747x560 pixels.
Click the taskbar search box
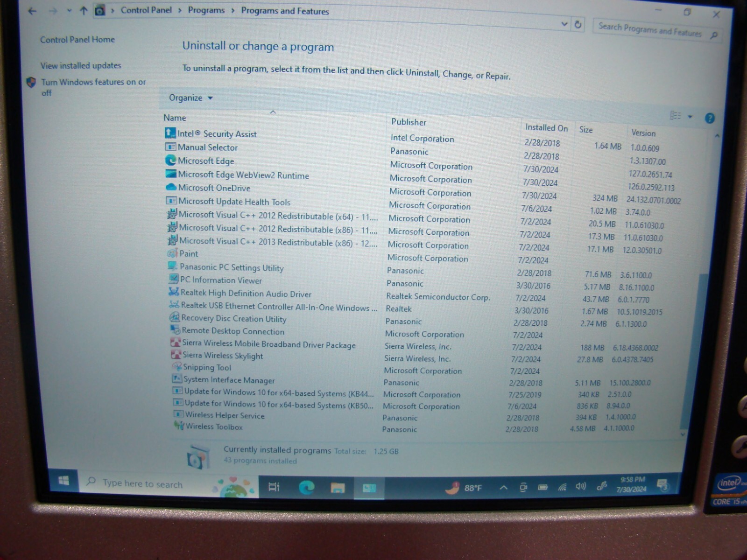click(x=169, y=484)
